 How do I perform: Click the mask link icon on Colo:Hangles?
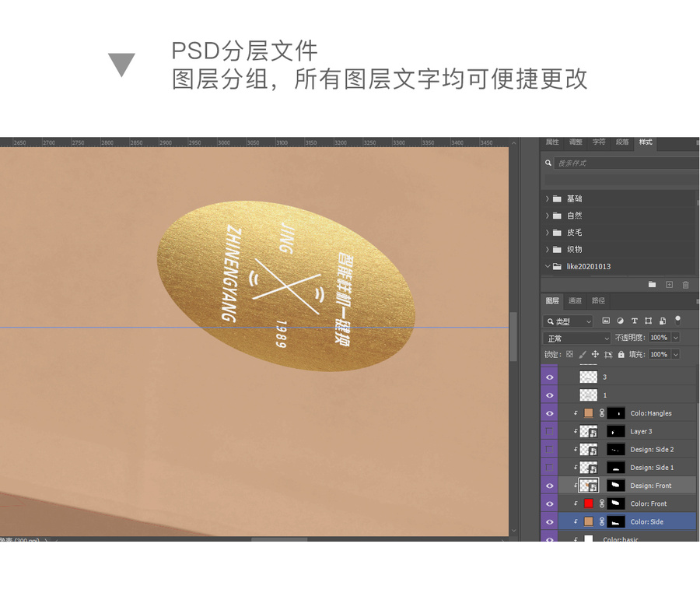click(x=602, y=413)
